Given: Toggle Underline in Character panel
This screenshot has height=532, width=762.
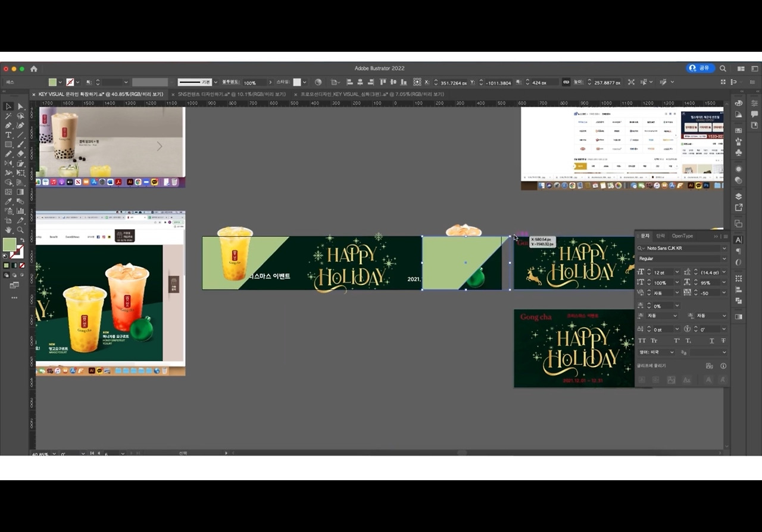Looking at the screenshot, I should (711, 340).
